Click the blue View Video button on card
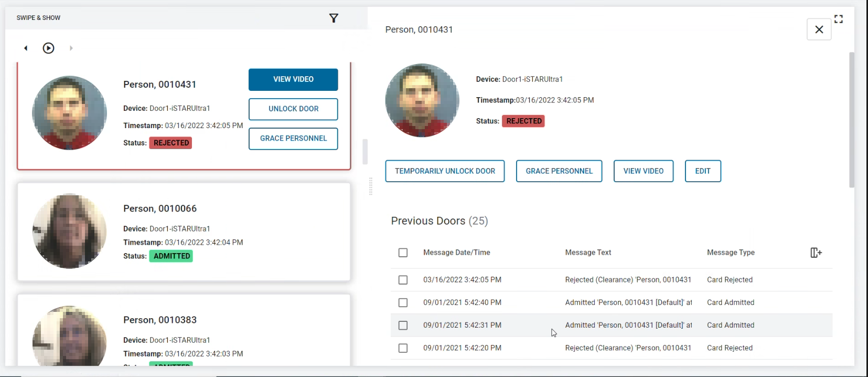The image size is (868, 377). (293, 79)
